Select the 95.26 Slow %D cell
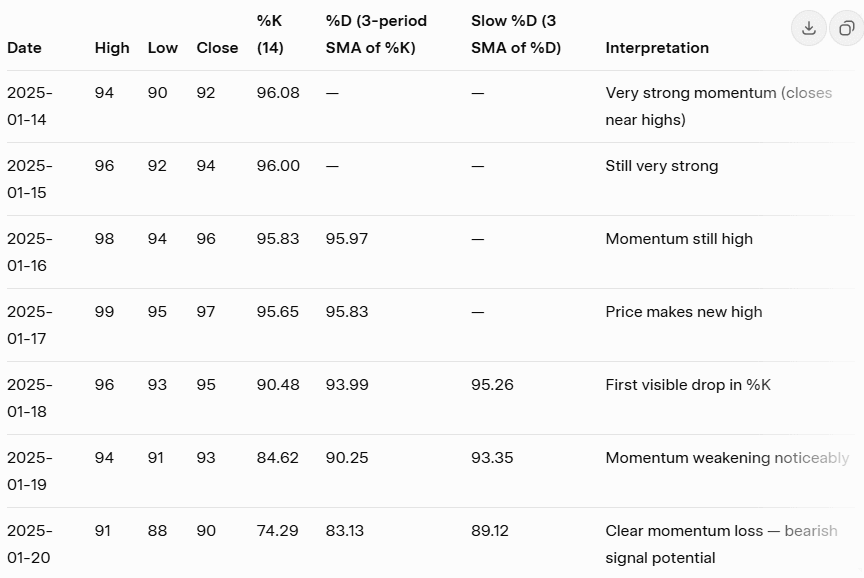Viewport: 864px width, 578px height. (x=492, y=385)
